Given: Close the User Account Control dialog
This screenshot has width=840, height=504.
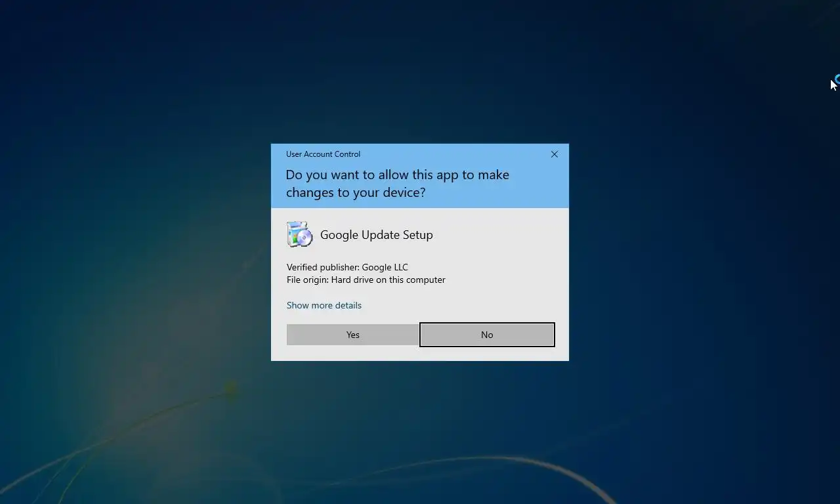Looking at the screenshot, I should click(x=555, y=154).
